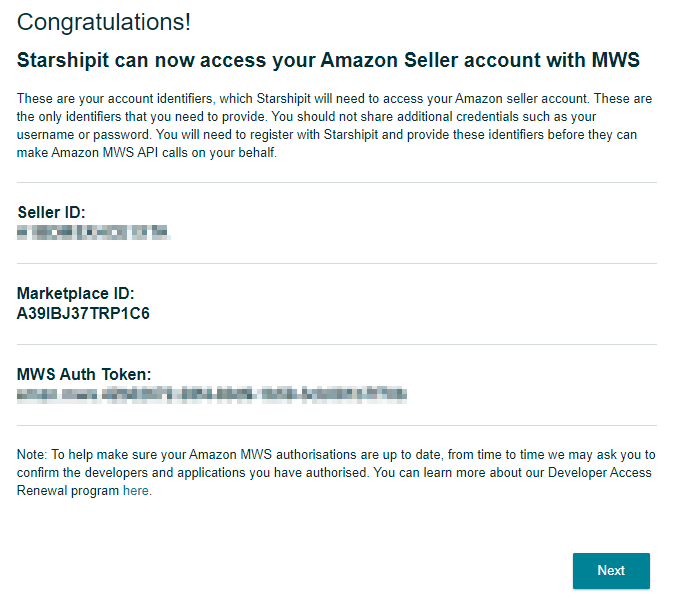Click the Next button
The height and width of the screenshot is (604, 683).
pos(611,570)
